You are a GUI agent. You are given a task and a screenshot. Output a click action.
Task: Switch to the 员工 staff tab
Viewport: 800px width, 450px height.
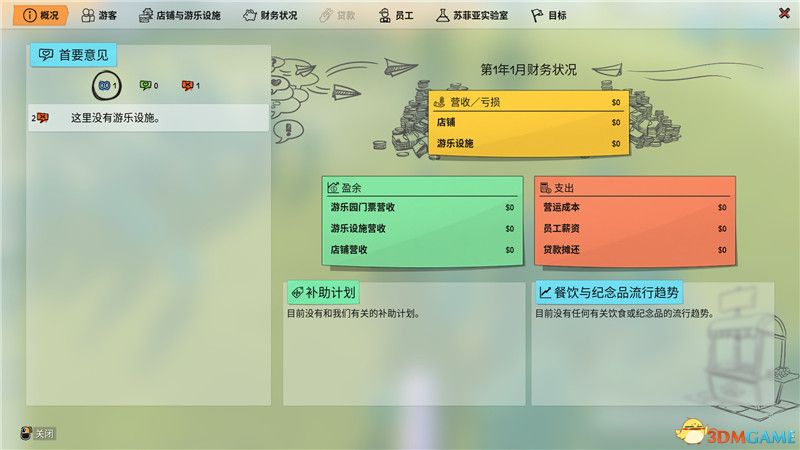point(396,15)
